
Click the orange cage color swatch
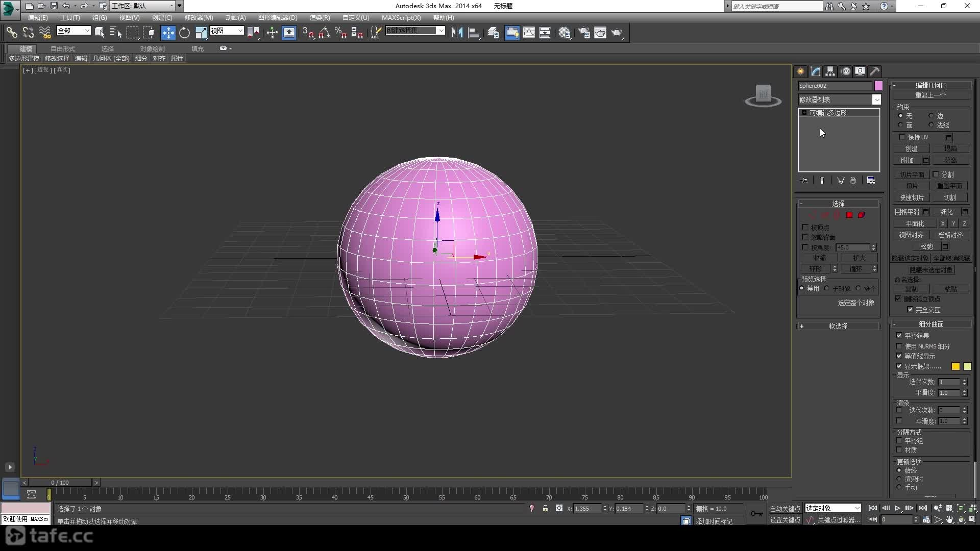click(955, 366)
